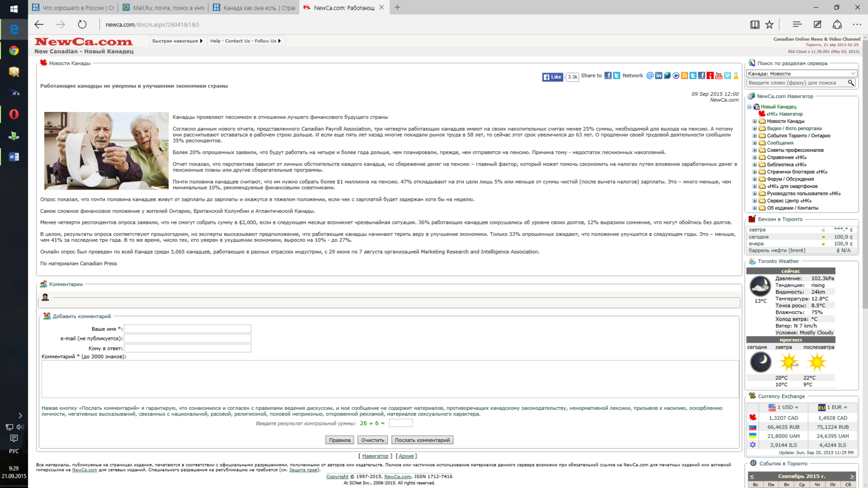
Task: Open the Edge Hub icon
Action: pos(797,24)
